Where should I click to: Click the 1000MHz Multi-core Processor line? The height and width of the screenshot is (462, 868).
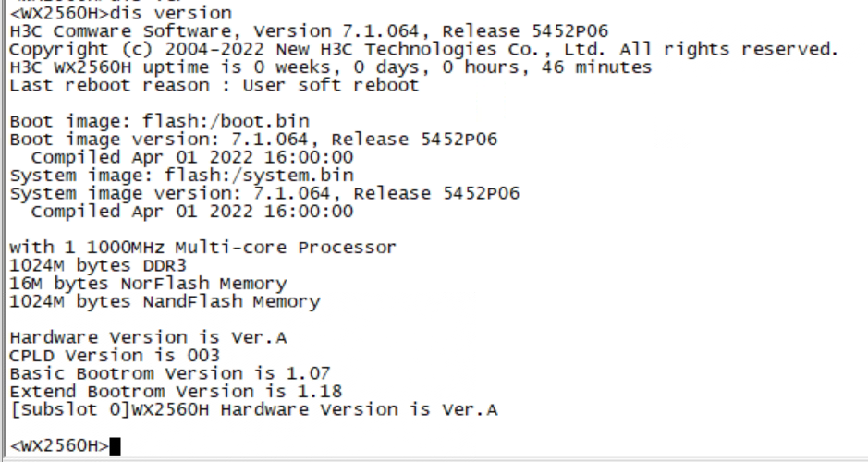[202, 248]
